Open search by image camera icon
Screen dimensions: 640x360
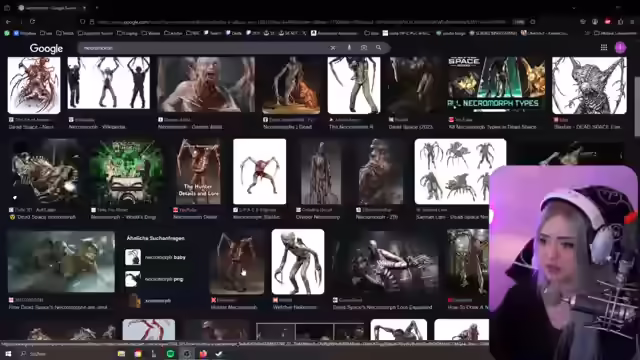(364, 48)
